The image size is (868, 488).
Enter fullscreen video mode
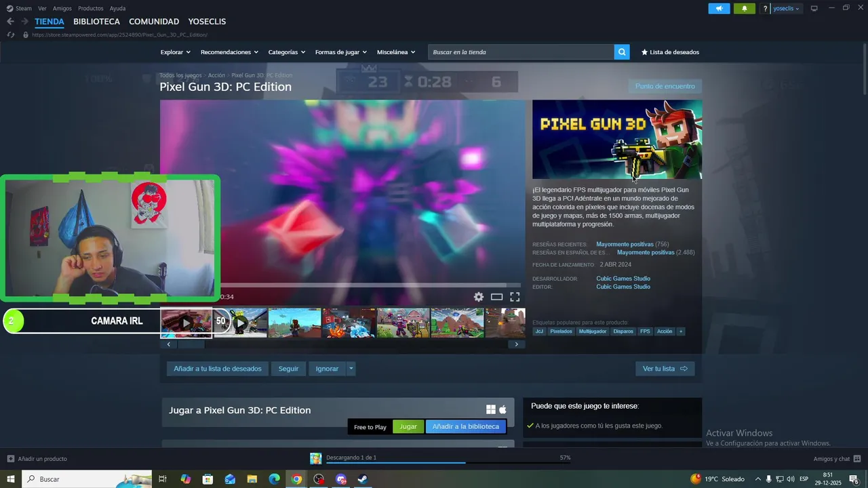point(515,297)
